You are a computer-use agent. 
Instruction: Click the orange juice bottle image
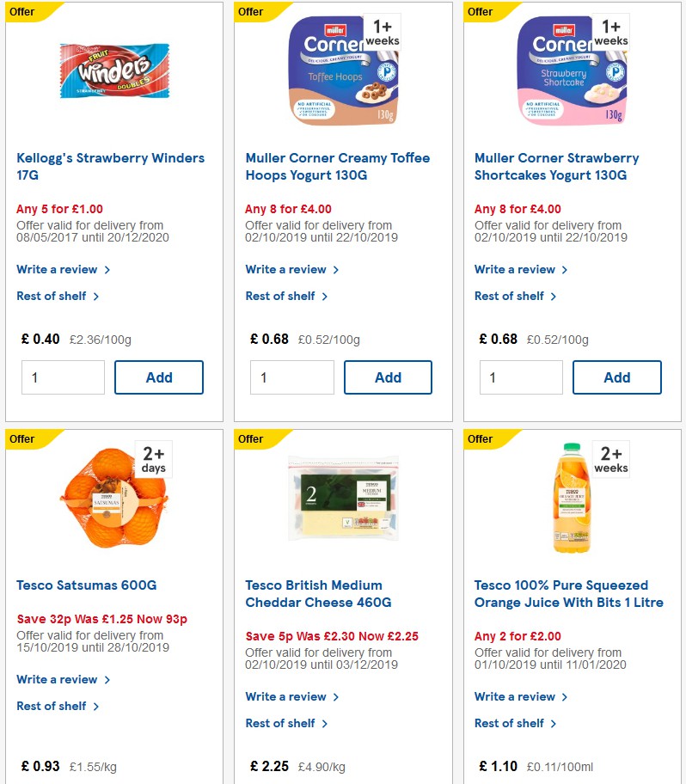(571, 499)
